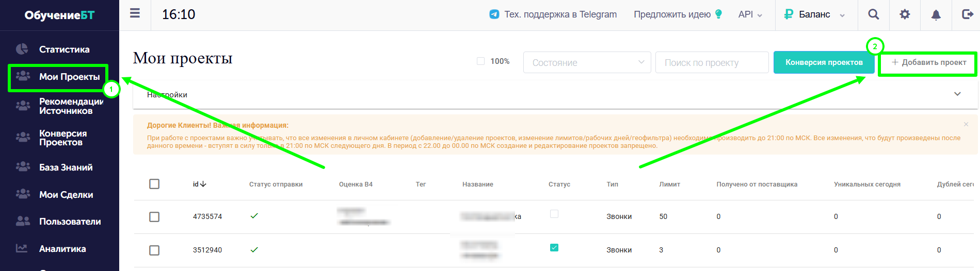
Task: Enable status checkbox for project 4735574
Action: [554, 214]
